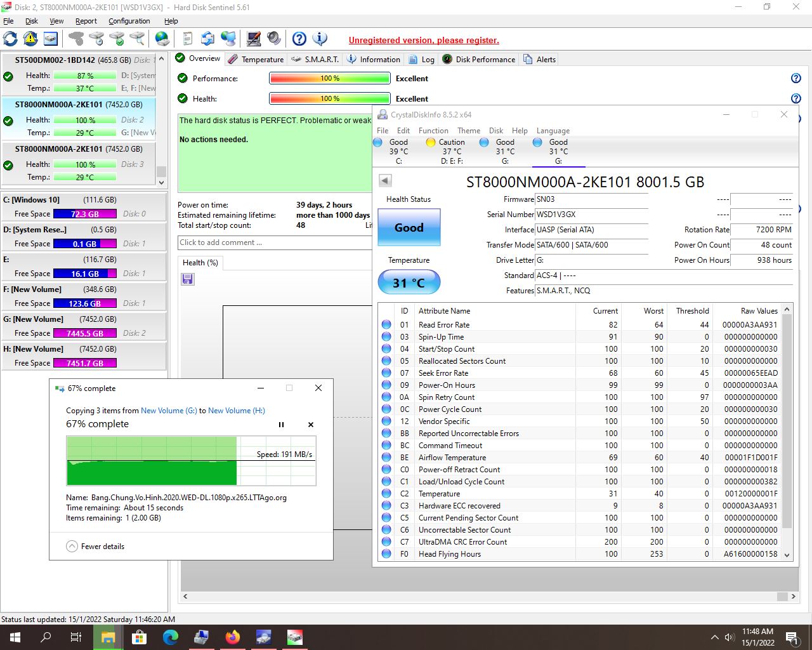Viewport: 812px width, 650px height.
Task: Switch to the Information tab
Action: (374, 59)
